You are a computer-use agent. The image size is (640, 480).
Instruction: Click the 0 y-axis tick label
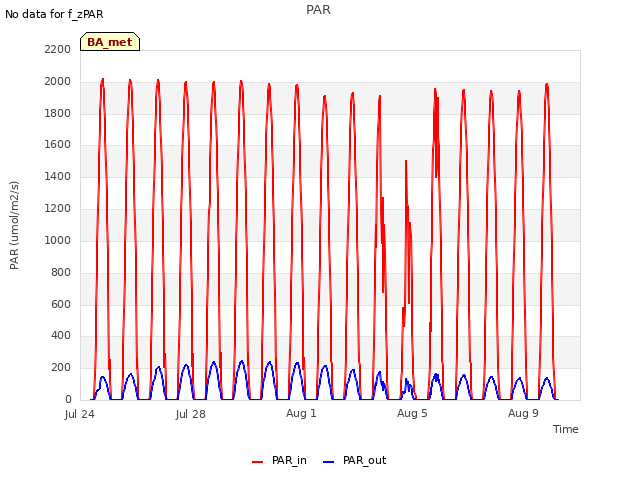tap(68, 399)
